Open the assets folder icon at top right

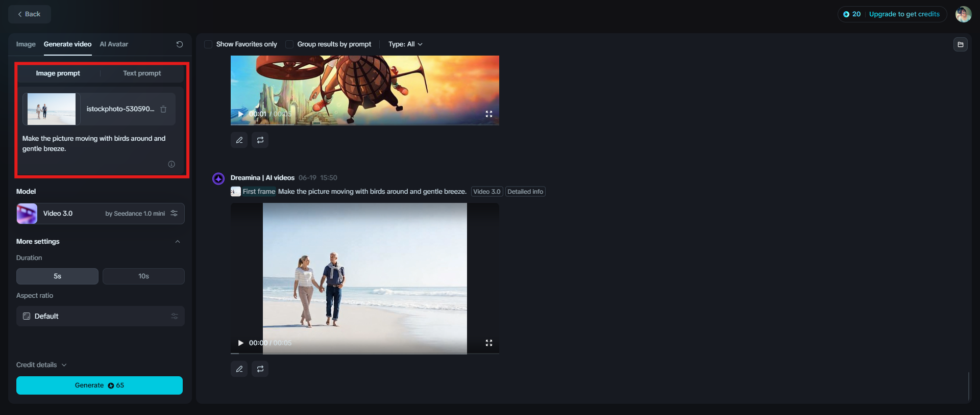[x=961, y=44]
